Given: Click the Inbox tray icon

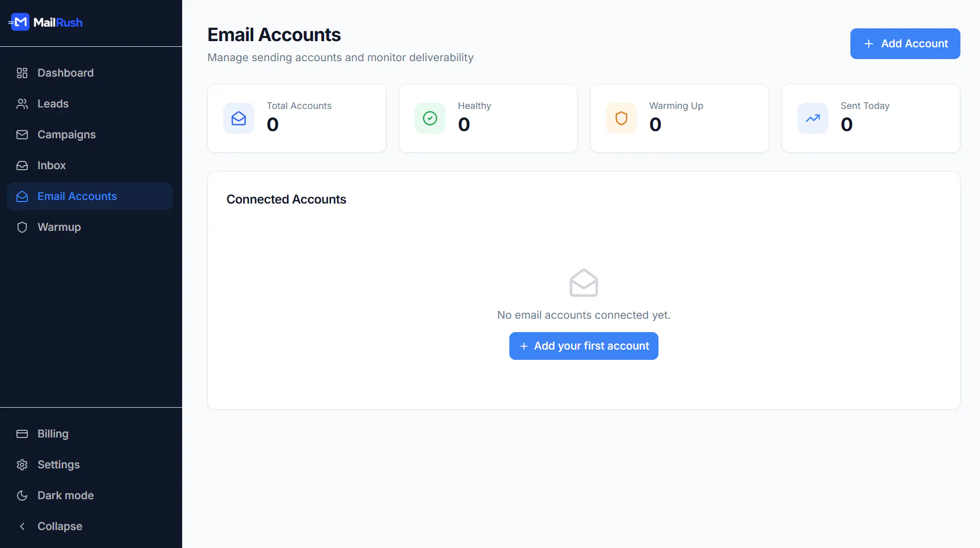Looking at the screenshot, I should click(22, 166).
